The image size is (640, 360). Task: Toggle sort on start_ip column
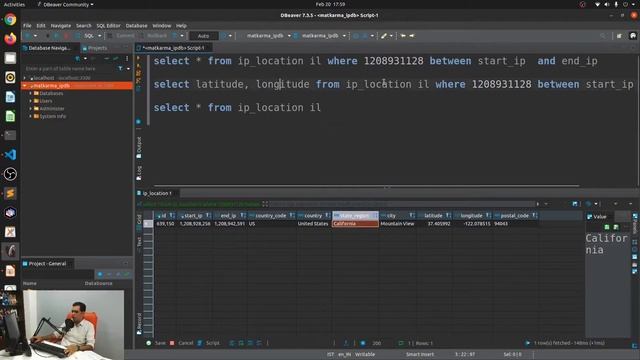tap(208, 216)
